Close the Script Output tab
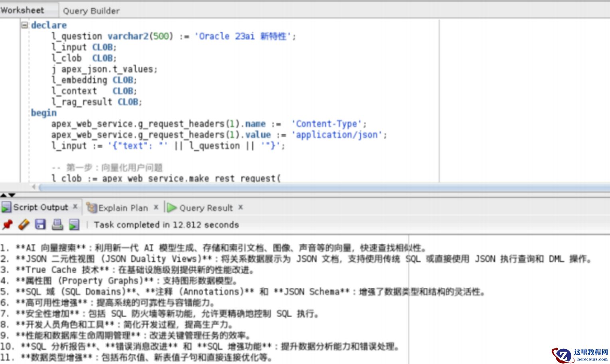 coord(75,207)
